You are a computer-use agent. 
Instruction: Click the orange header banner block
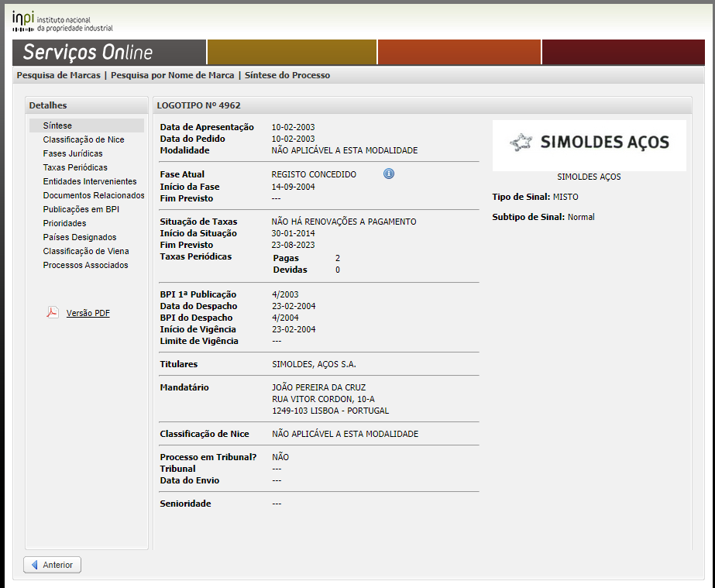tap(459, 52)
